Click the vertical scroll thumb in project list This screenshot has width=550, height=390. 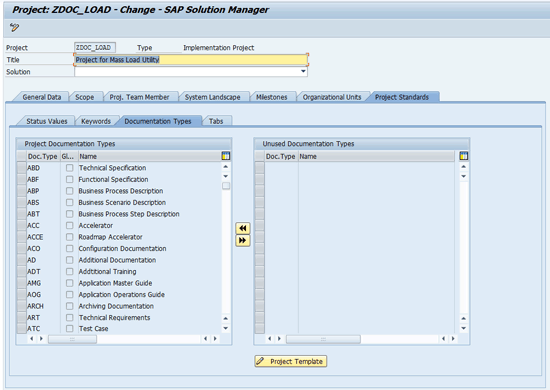226,186
